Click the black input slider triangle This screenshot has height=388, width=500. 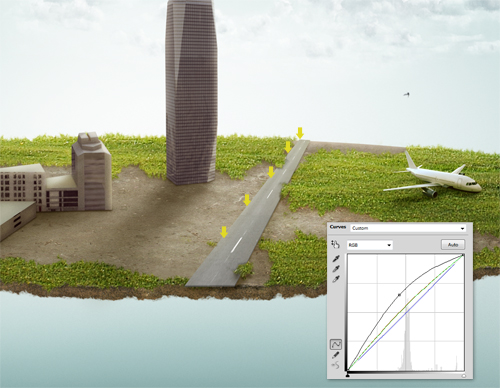click(x=348, y=375)
